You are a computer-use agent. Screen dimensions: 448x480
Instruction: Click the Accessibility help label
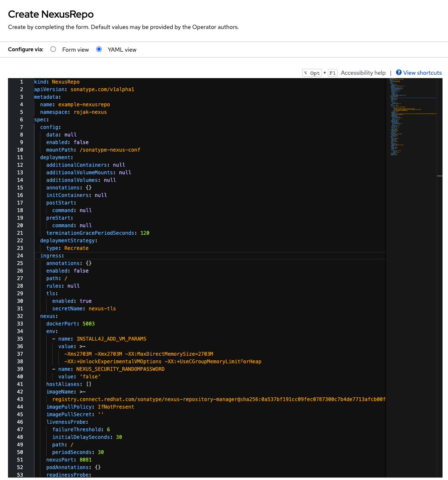point(363,73)
